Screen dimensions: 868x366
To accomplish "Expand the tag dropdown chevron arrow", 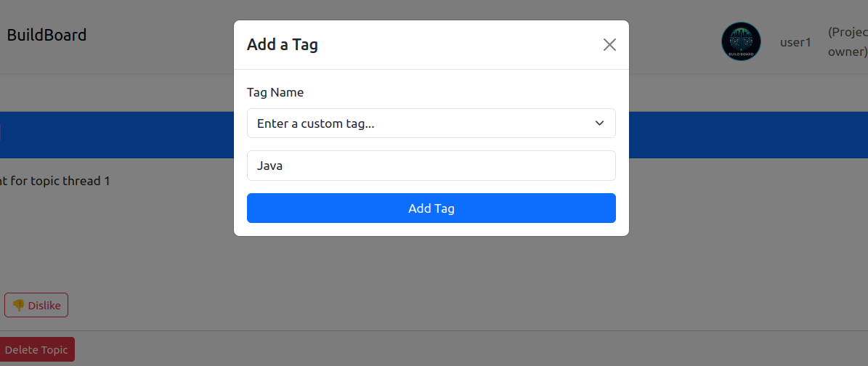I will point(600,123).
